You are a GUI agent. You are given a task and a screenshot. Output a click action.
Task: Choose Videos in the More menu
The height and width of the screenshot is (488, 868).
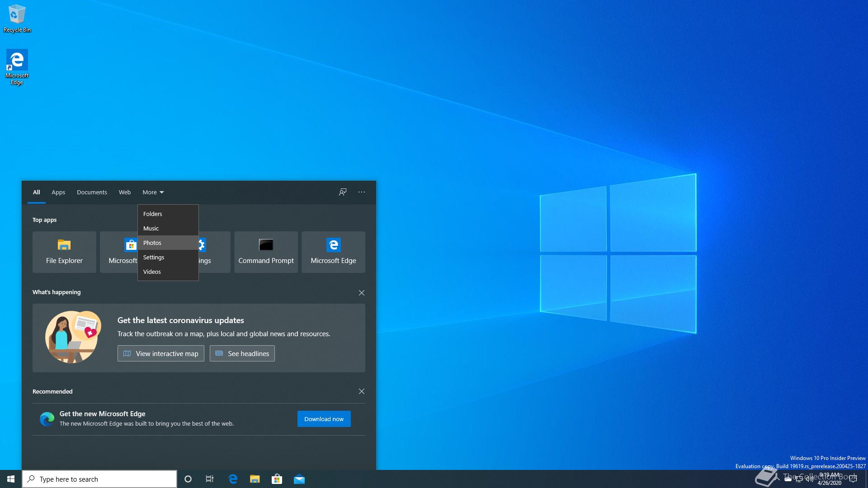[168, 272]
